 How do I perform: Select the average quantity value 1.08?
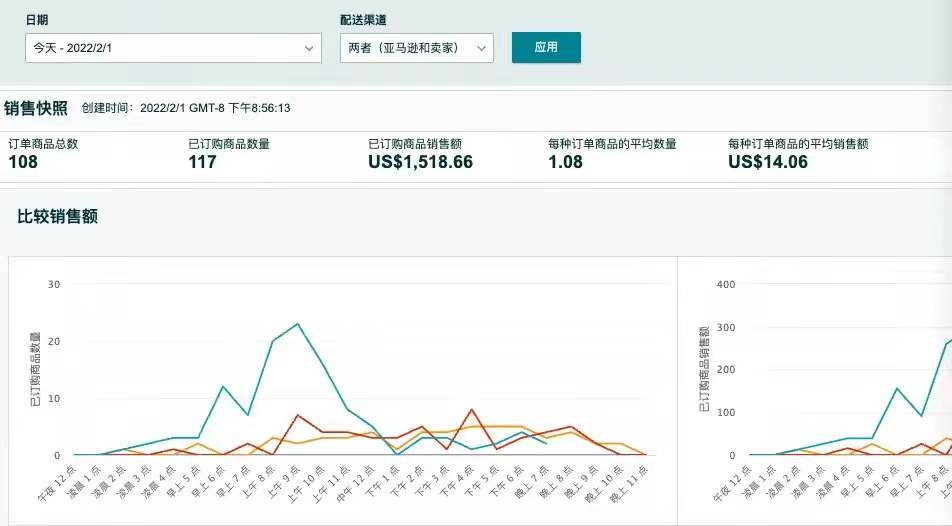point(565,162)
